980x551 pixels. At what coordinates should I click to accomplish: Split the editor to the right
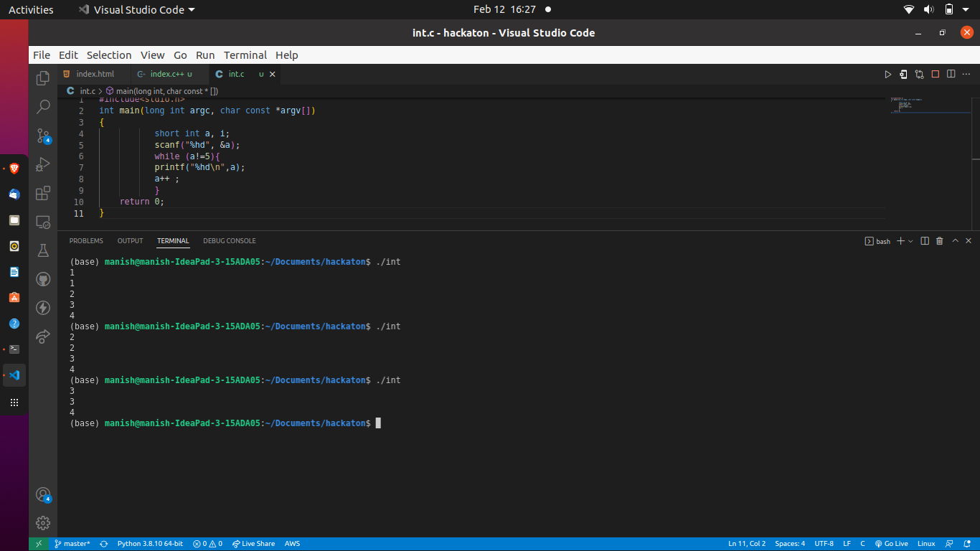tap(951, 74)
